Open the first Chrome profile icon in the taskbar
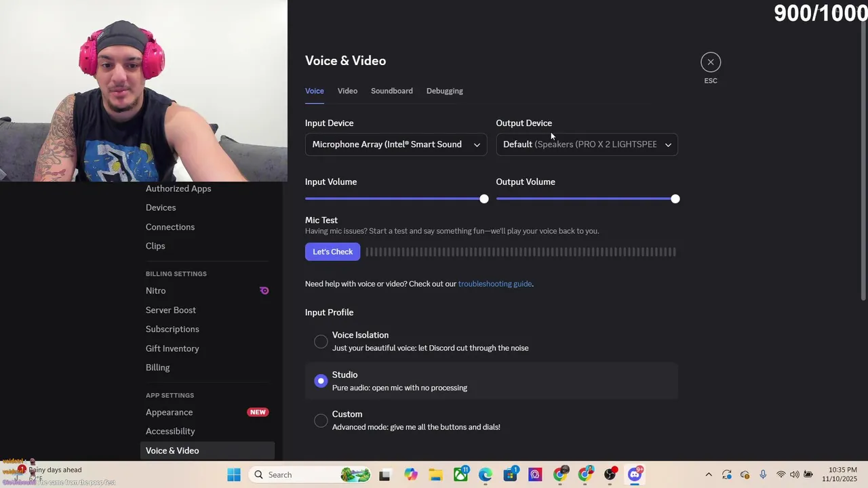This screenshot has width=868, height=488. coord(560,474)
